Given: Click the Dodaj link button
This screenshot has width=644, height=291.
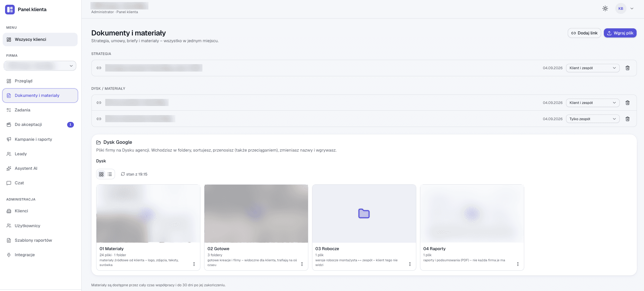Looking at the screenshot, I should pyautogui.click(x=584, y=33).
